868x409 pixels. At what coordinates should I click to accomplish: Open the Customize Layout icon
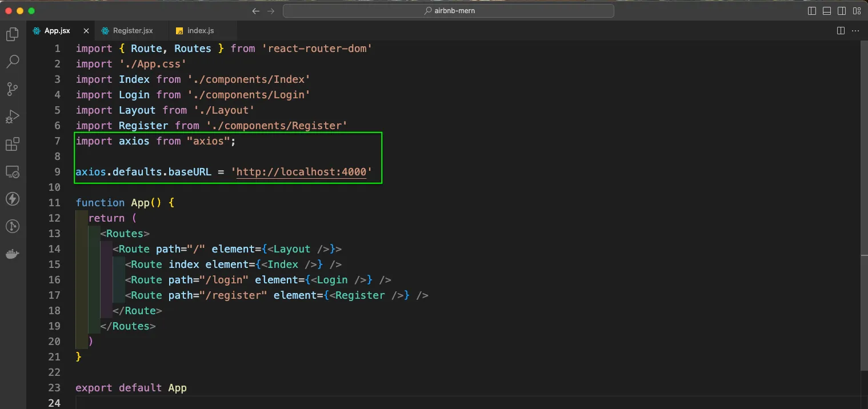point(857,11)
